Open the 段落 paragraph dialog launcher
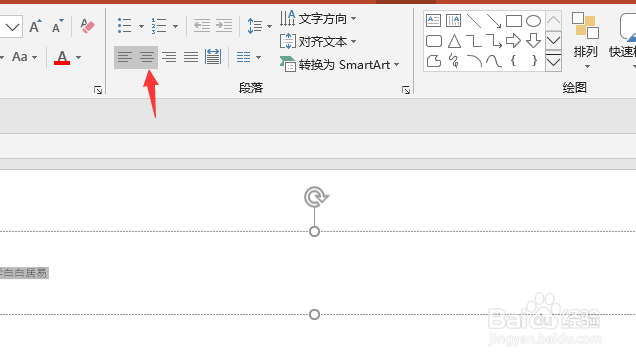This screenshot has width=636, height=361. [406, 90]
